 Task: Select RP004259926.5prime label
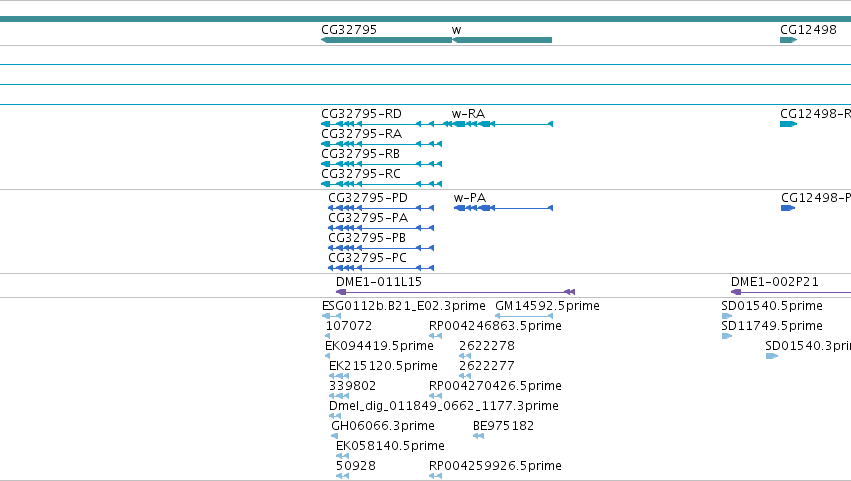click(x=495, y=466)
